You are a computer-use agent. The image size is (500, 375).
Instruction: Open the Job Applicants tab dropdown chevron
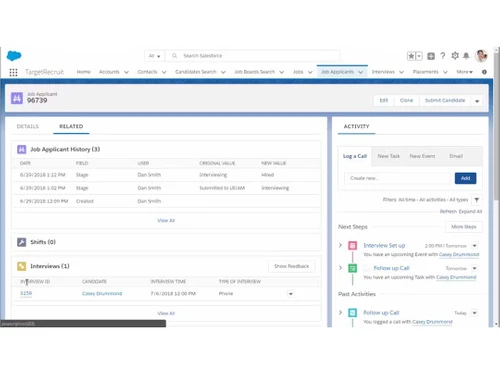tap(361, 72)
